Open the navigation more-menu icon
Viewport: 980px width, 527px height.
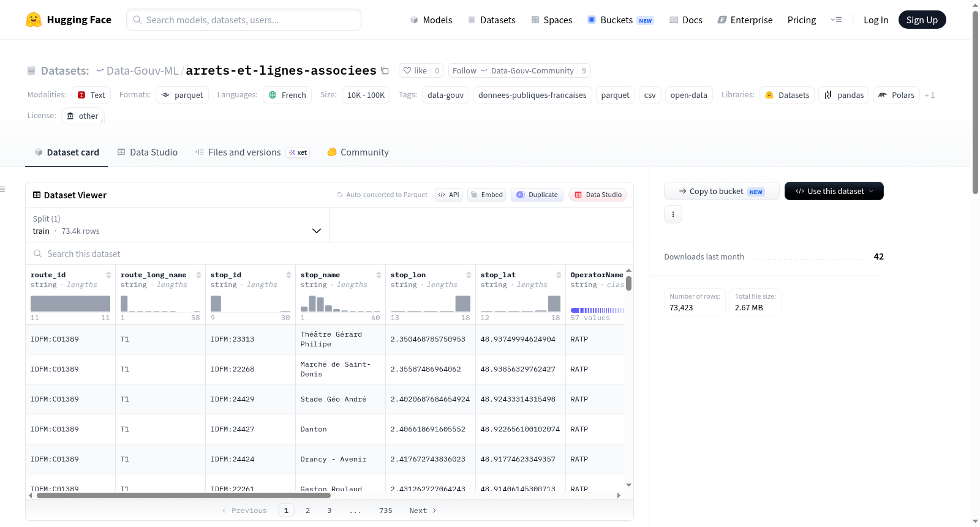(x=836, y=20)
